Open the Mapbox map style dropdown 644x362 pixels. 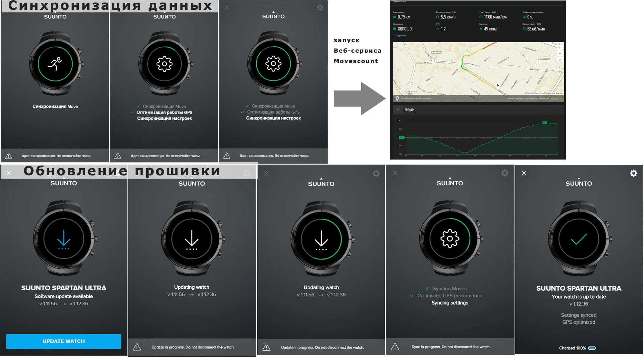pos(557,99)
